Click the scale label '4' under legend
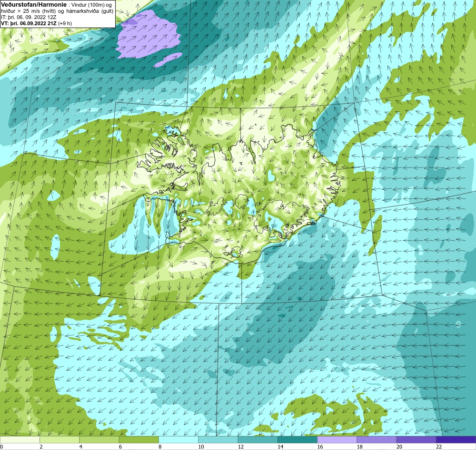This screenshot has height=450, width=476. click(x=81, y=447)
